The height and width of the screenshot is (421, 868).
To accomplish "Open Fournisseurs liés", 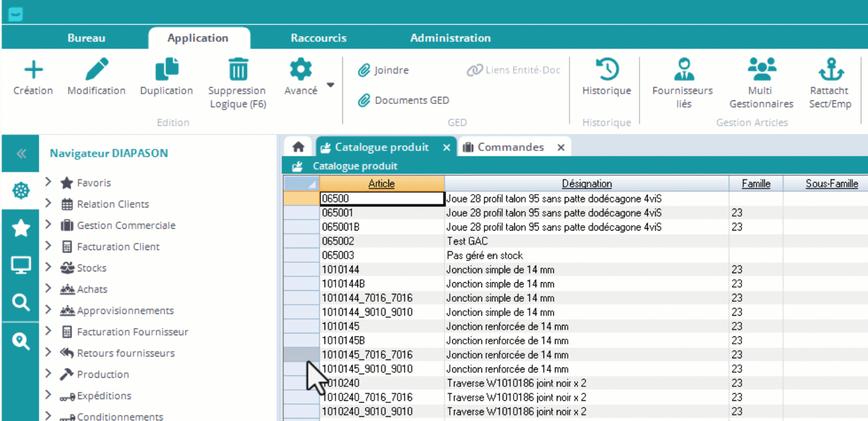I will (684, 70).
